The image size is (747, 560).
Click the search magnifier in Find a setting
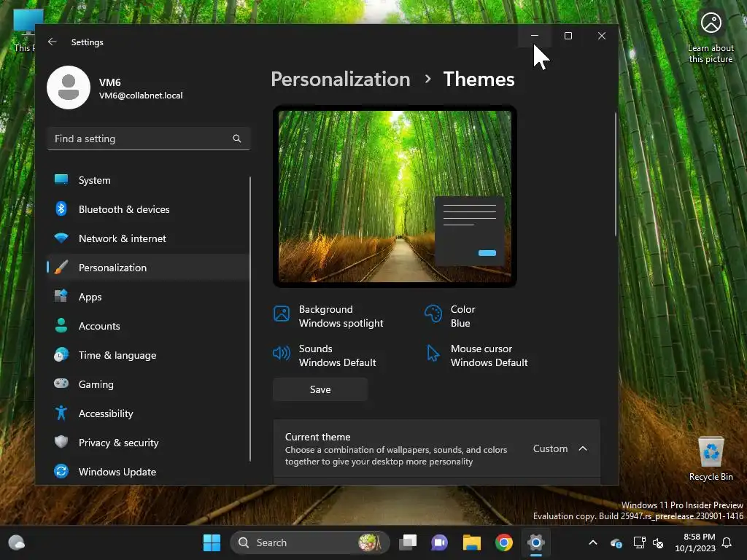[x=237, y=139]
